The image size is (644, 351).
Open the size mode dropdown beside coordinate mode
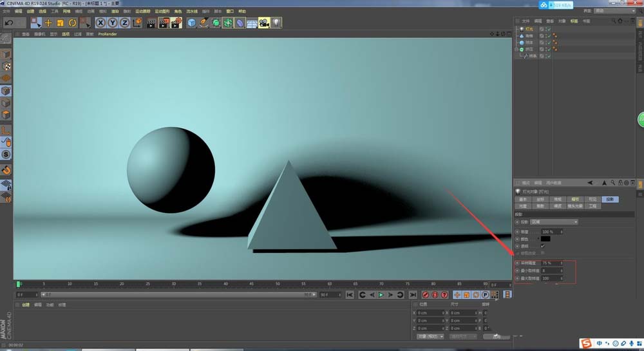463,337
